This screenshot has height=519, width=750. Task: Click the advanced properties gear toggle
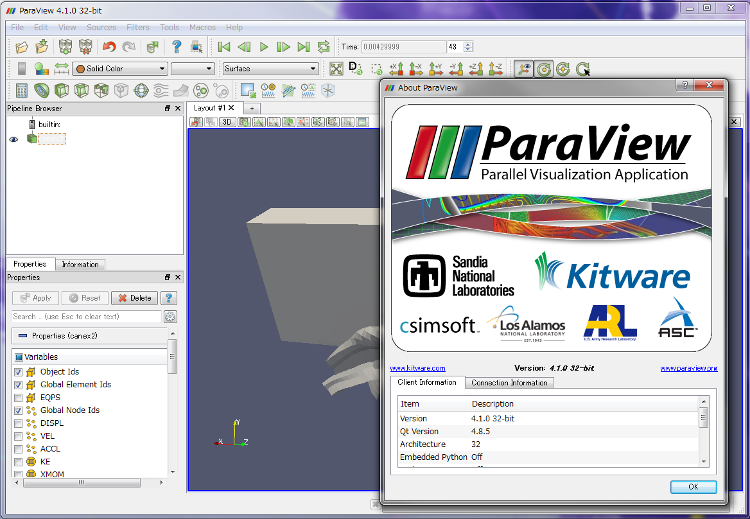[170, 316]
